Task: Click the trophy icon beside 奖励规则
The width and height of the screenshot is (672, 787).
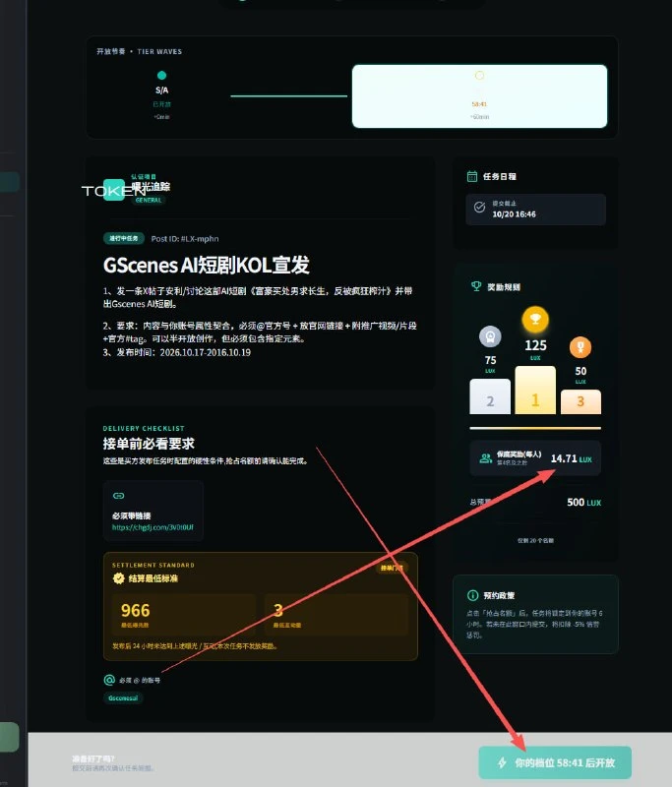Action: [476, 286]
